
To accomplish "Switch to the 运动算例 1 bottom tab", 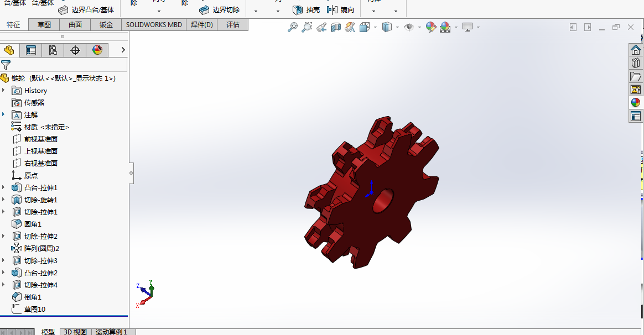I will point(111,332).
